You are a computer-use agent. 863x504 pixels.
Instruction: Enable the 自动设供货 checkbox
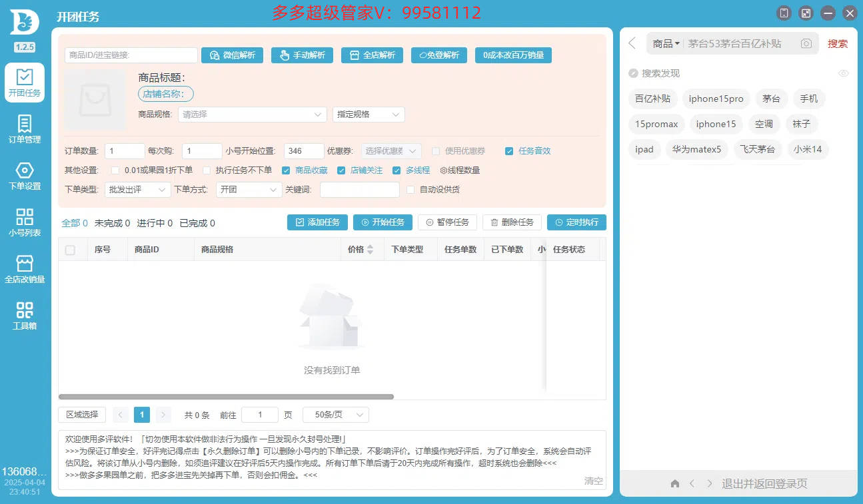click(x=411, y=190)
